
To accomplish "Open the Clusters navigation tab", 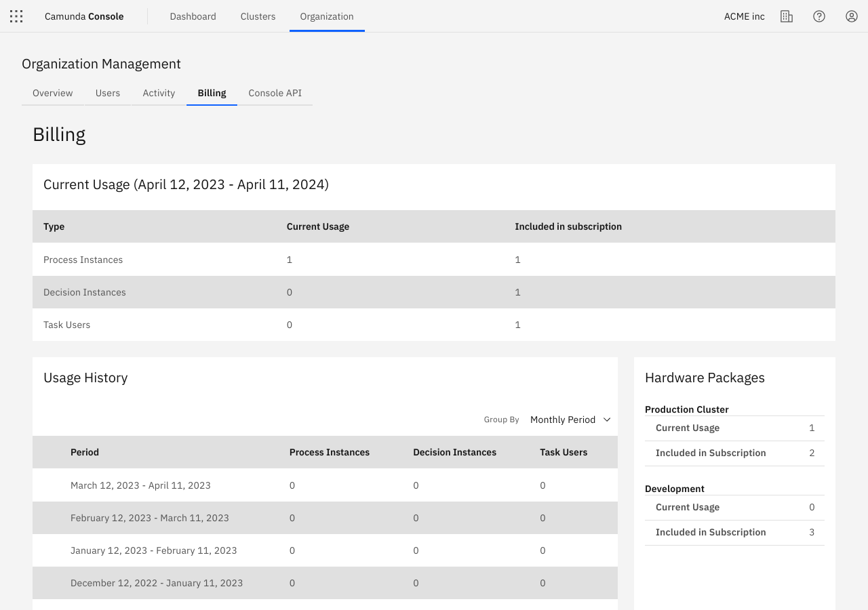I will point(258,16).
